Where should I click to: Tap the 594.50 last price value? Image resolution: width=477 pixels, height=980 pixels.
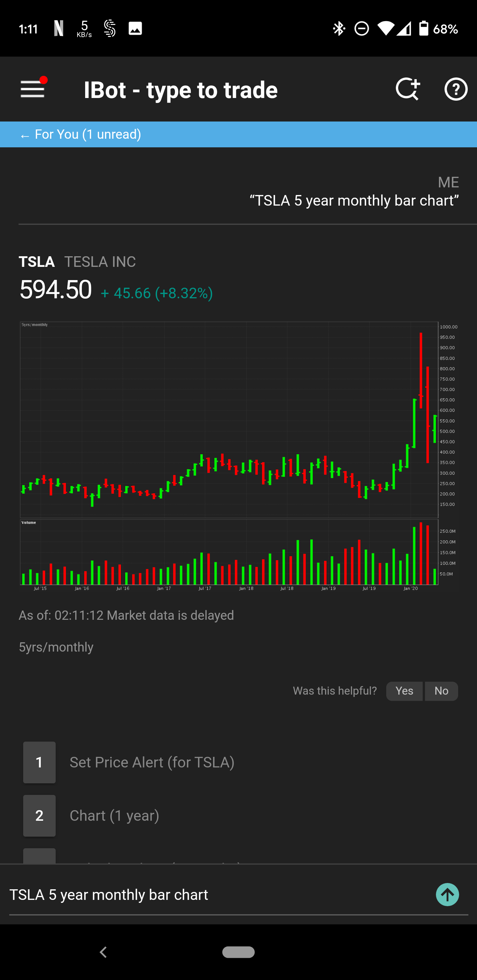click(x=56, y=289)
